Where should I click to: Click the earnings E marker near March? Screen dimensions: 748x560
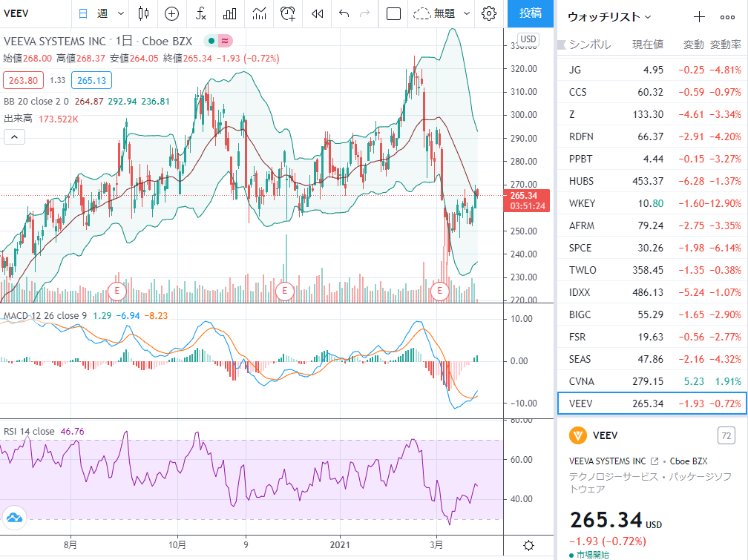click(439, 291)
